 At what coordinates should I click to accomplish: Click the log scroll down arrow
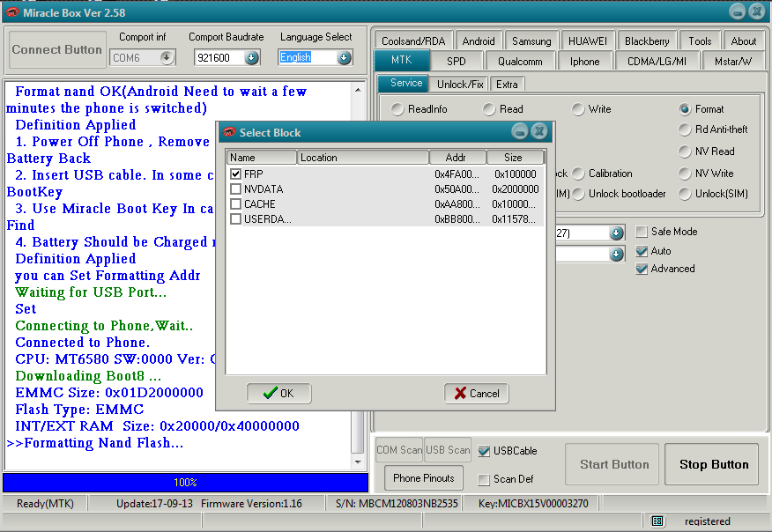tap(358, 462)
